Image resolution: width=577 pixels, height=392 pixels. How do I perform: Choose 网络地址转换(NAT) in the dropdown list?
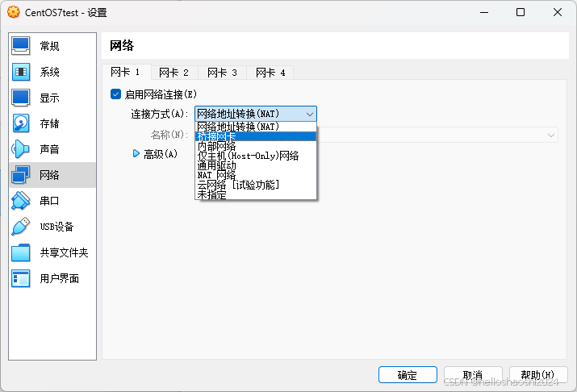(x=255, y=127)
